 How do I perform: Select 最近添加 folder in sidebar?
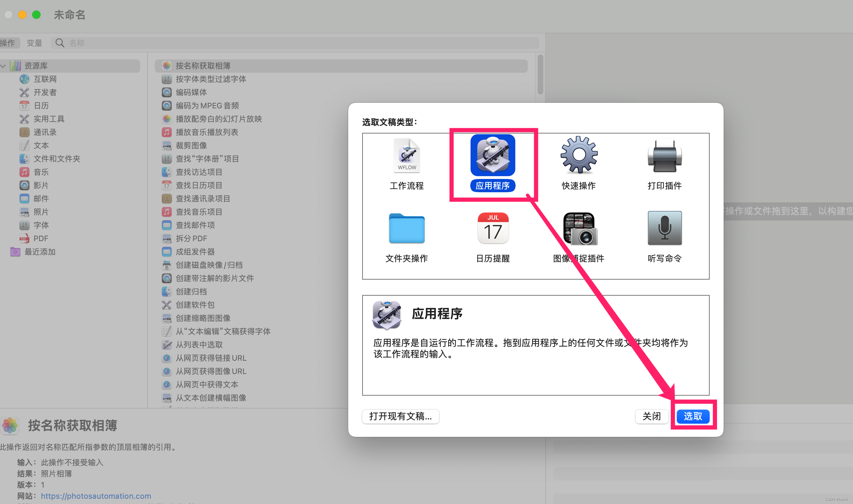(40, 252)
